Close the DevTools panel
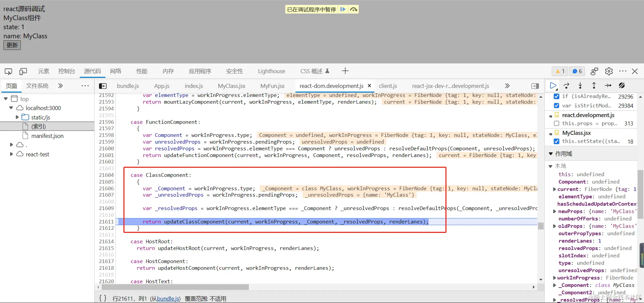 click(x=635, y=71)
